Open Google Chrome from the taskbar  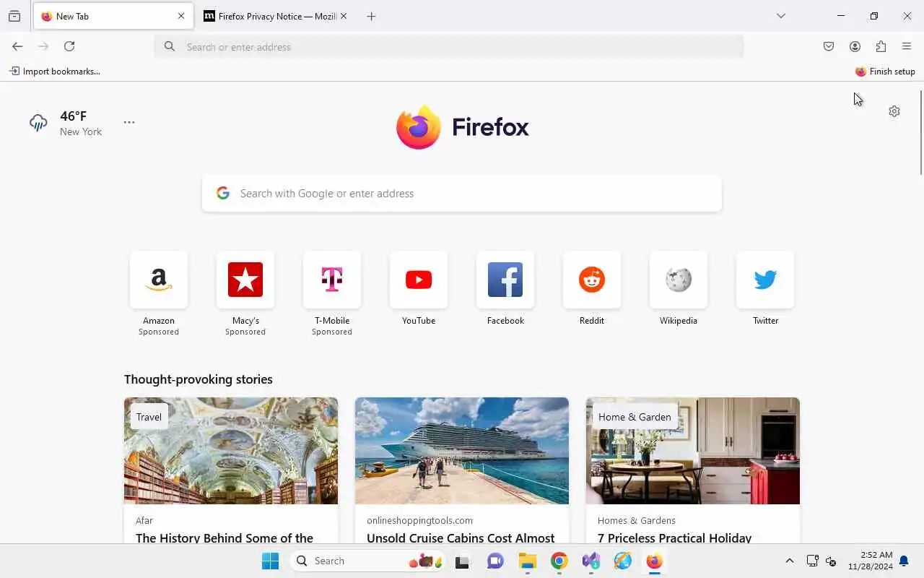559,561
